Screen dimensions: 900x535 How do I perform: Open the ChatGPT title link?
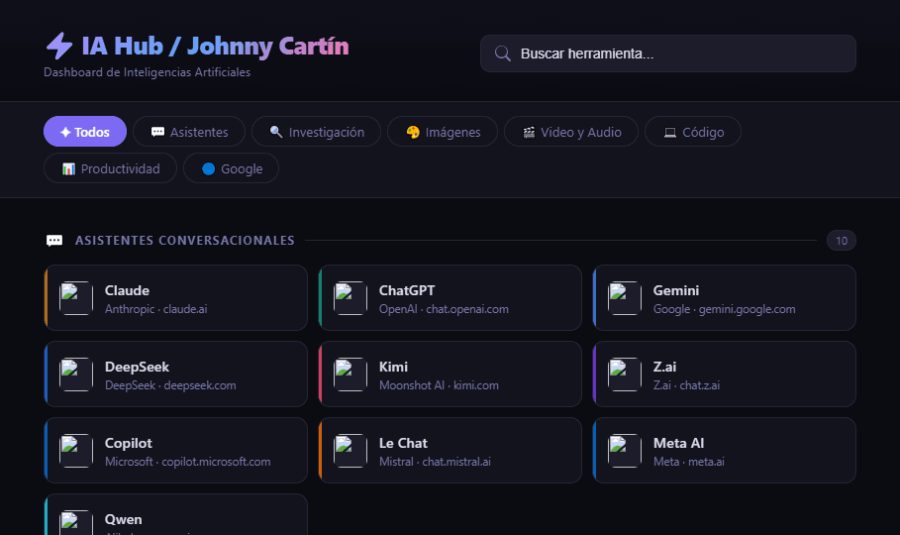pyautogui.click(x=407, y=290)
